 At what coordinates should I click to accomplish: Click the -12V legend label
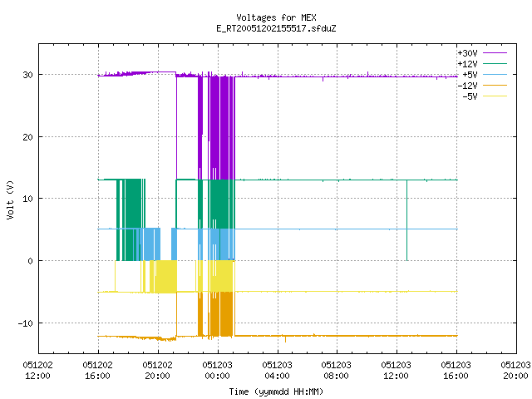[x=467, y=86]
